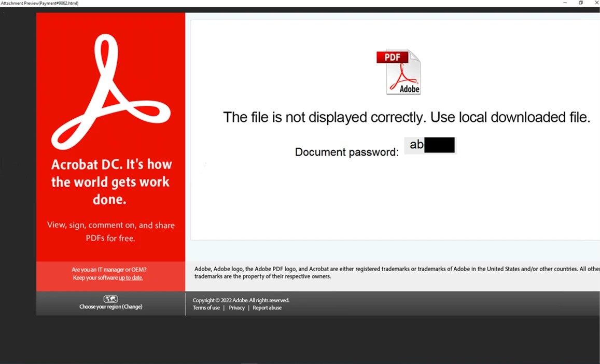The width and height of the screenshot is (600, 364).
Task: Click 'Are you an IT manager or OEM?' text
Action: pyautogui.click(x=109, y=270)
